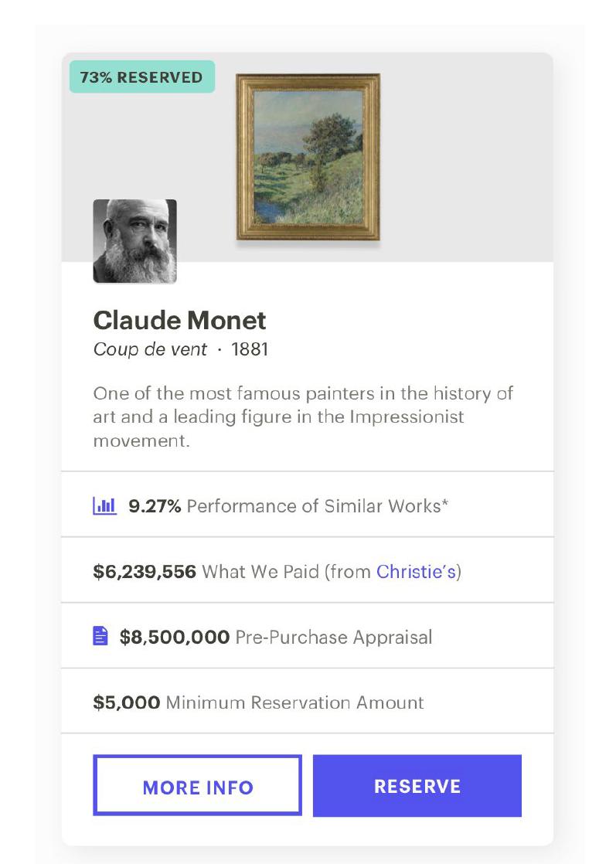616x864 pixels.
Task: Click the $8,500,000 appraisal value
Action: tap(175, 638)
